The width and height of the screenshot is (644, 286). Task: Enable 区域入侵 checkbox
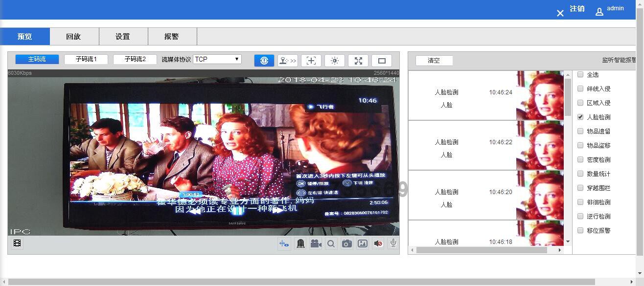coord(580,103)
